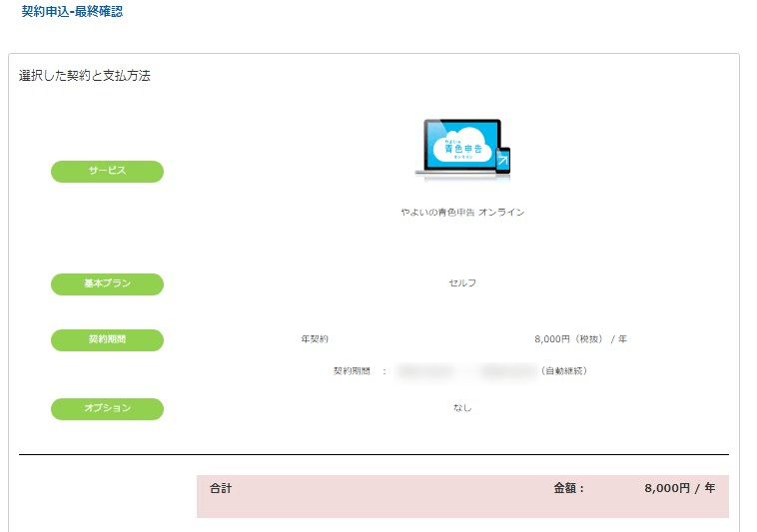This screenshot has width=757, height=532.
Task: Click the 合計 label in total bar
Action: (x=221, y=488)
